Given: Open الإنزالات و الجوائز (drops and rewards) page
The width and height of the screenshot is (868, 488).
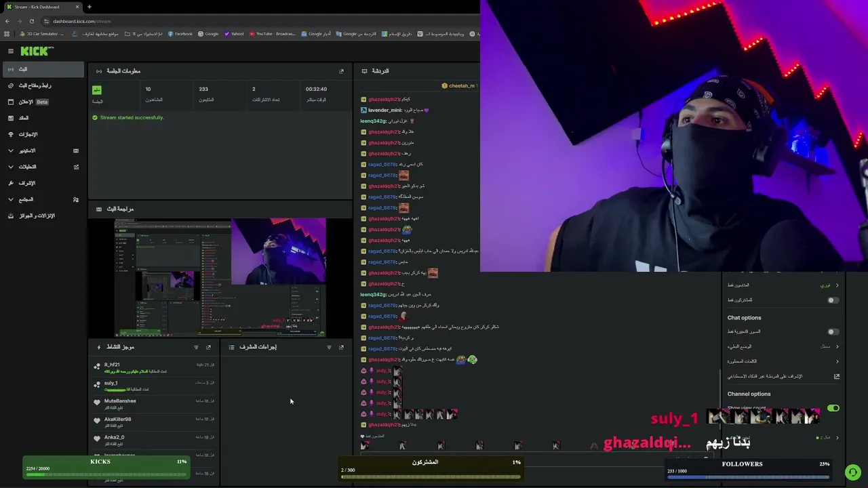Looking at the screenshot, I should point(43,216).
